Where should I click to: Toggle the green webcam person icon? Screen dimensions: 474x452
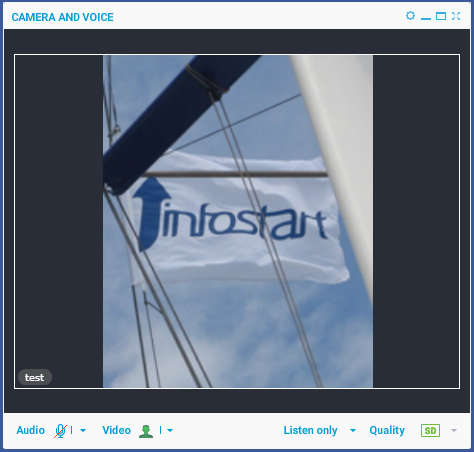146,431
